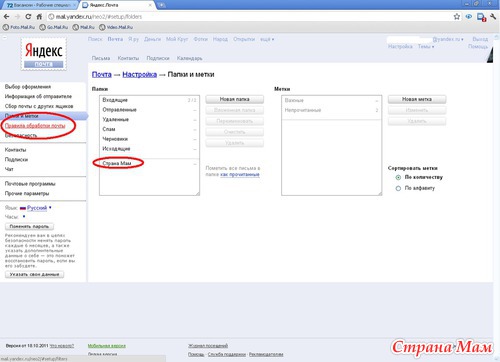Click the как прочитанные link
The width and height of the screenshot is (500, 362).
tap(240, 174)
